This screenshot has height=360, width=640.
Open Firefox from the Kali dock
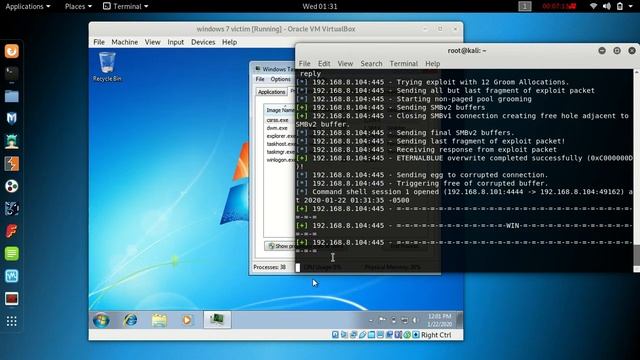[x=11, y=51]
